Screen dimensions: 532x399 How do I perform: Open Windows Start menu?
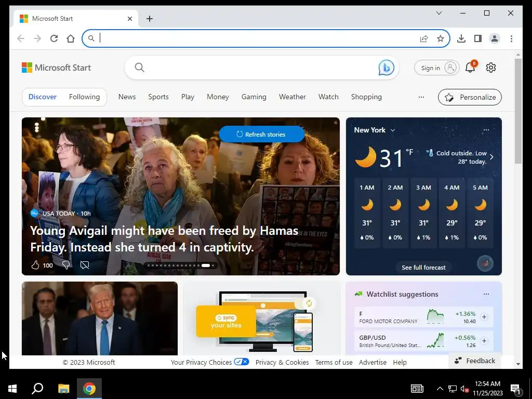[x=12, y=389]
